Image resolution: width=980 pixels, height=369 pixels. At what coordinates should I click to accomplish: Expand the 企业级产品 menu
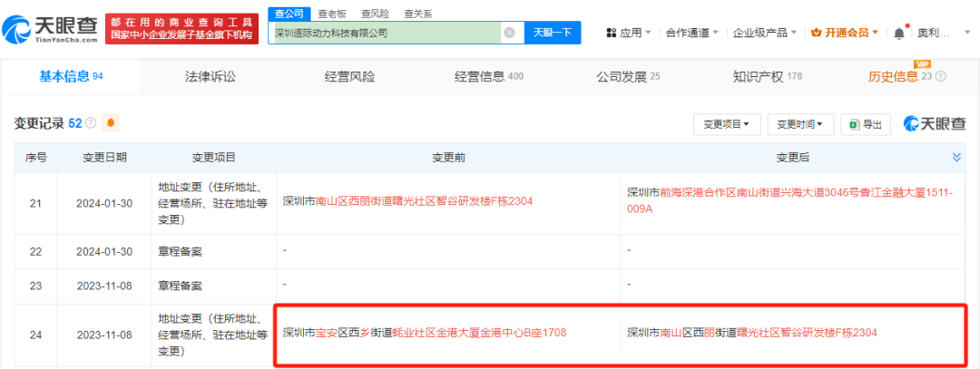[x=764, y=33]
